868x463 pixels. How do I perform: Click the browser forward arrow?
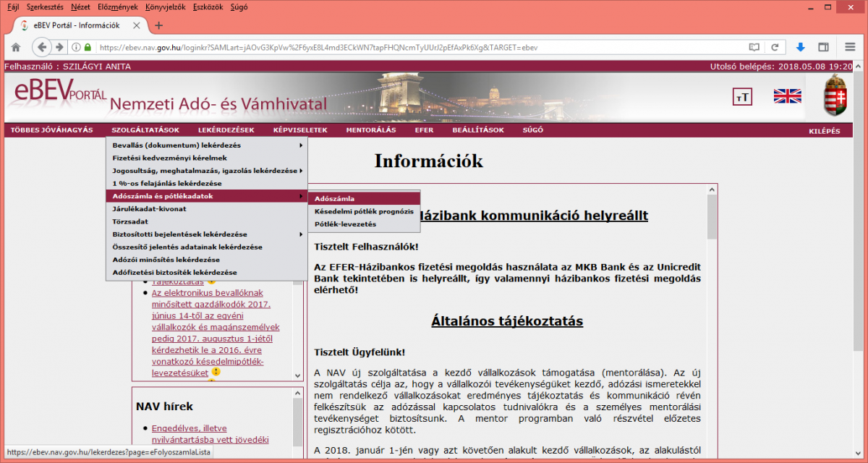(59, 47)
